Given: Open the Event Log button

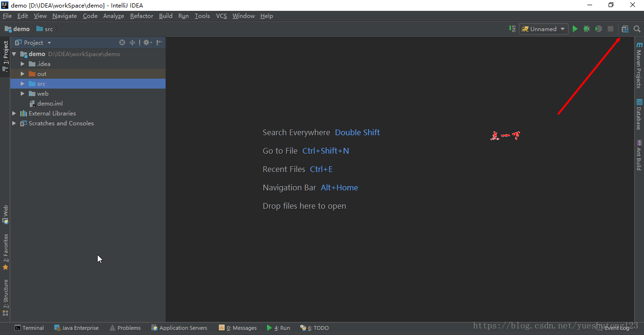Looking at the screenshot, I should [613, 328].
